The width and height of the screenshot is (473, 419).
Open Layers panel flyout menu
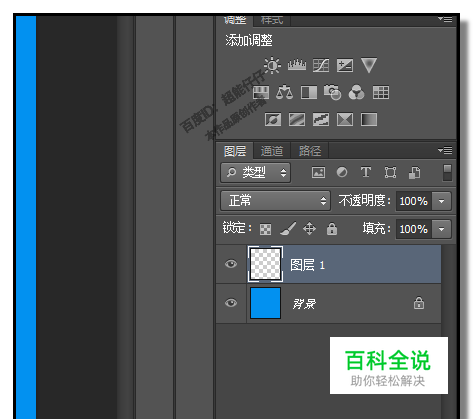(x=445, y=150)
